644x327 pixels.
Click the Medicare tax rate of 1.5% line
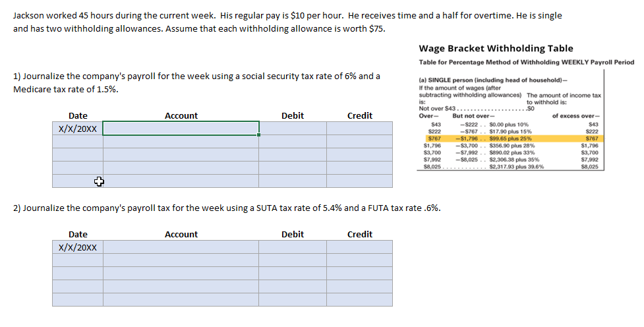[x=66, y=90]
